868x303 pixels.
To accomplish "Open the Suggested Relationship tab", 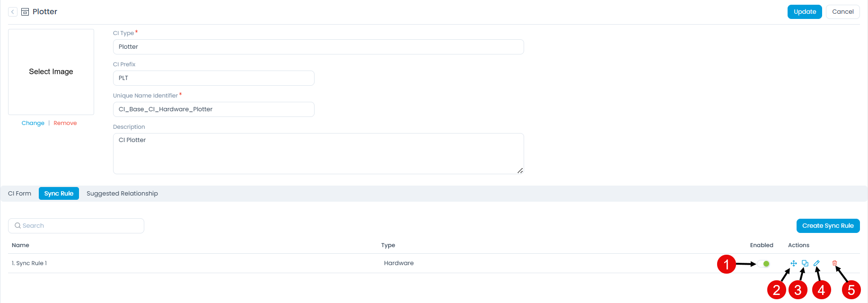I will (x=122, y=194).
